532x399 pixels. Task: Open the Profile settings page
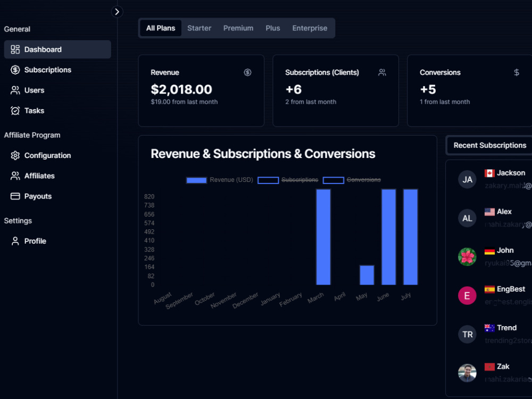[x=57, y=241]
